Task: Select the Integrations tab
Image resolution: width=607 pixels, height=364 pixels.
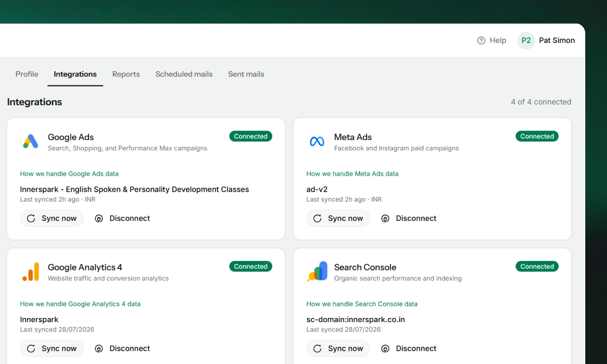Action: (75, 74)
